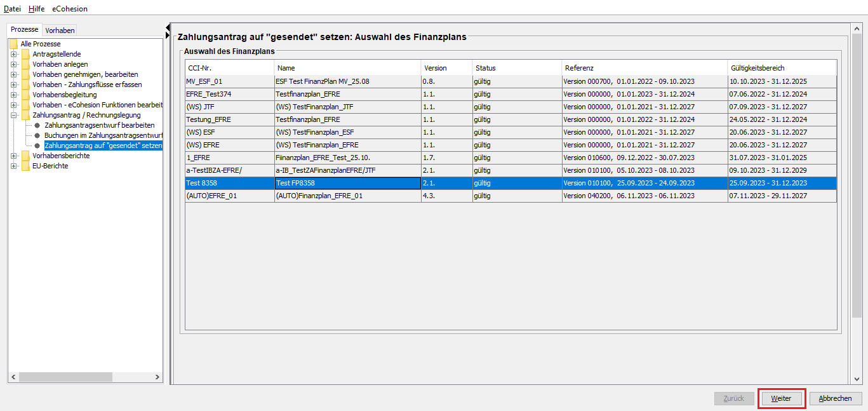Click version cell 4.3.
Screen dimensions: 868x411
click(x=447, y=196)
